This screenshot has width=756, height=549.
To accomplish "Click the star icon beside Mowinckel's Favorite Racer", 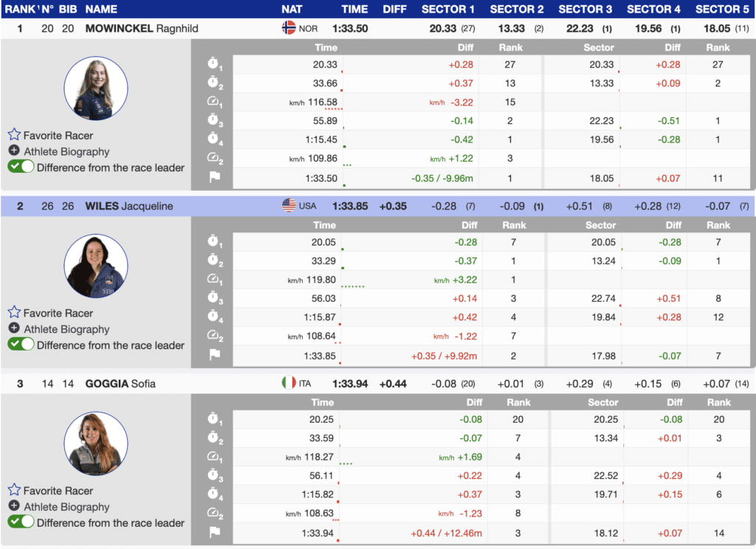I will point(14,135).
